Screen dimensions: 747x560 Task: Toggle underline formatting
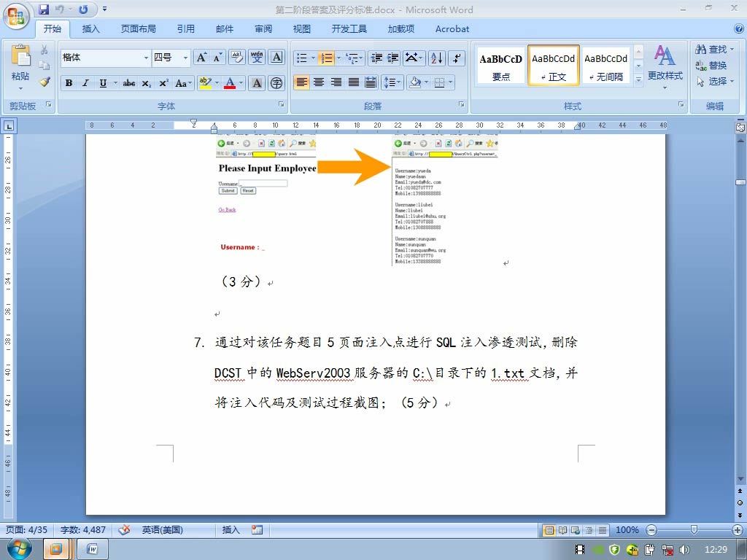click(x=103, y=83)
